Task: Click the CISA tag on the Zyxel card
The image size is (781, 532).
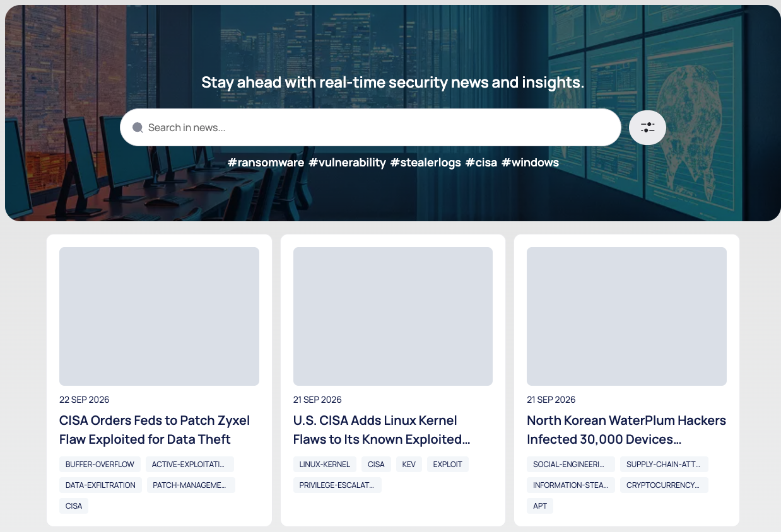Action: pos(74,506)
